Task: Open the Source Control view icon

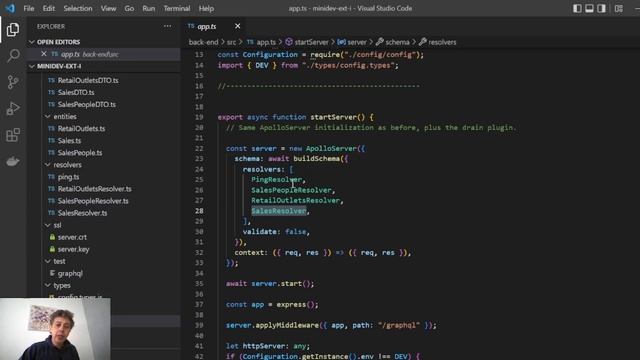Action: (x=13, y=82)
